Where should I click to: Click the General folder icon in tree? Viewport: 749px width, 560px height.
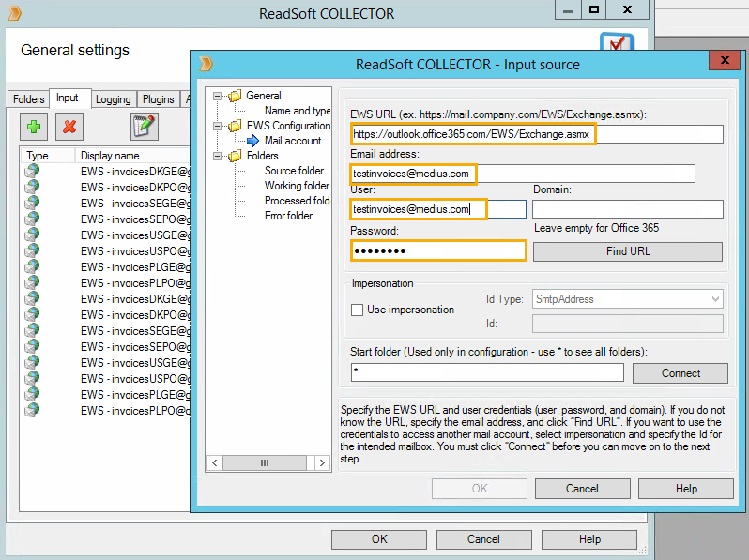[x=235, y=96]
